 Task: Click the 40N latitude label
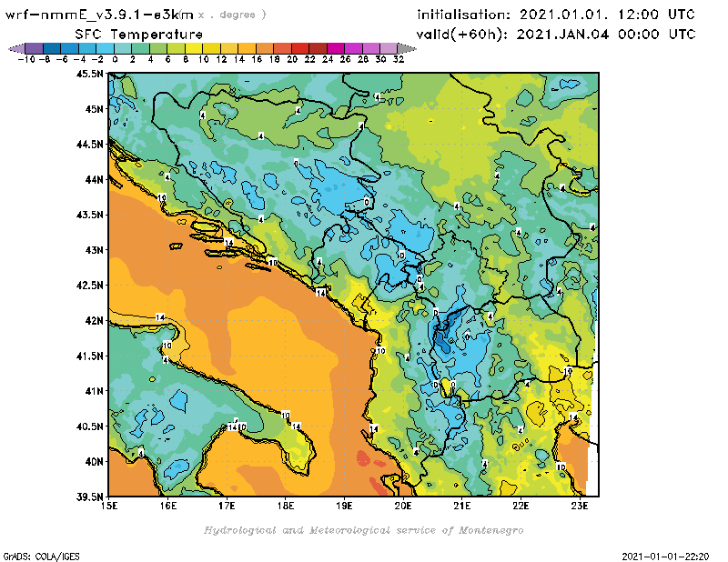[94, 462]
